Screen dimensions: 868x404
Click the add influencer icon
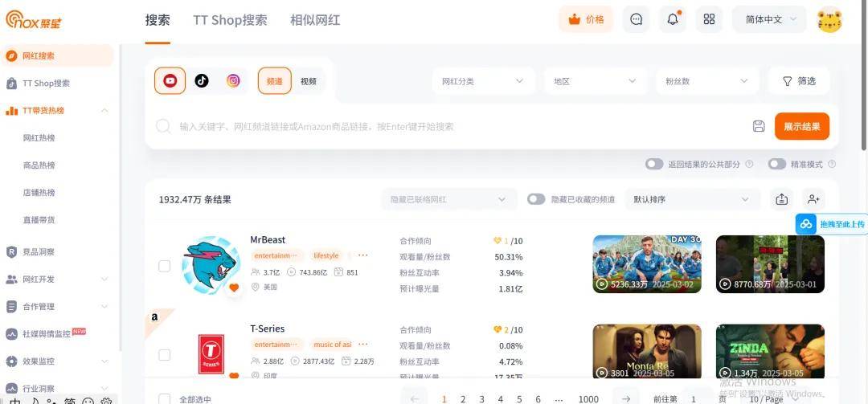tap(813, 199)
